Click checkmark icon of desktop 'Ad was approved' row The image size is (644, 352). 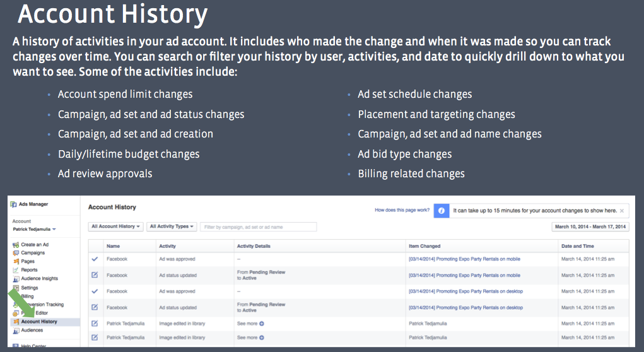pyautogui.click(x=95, y=291)
